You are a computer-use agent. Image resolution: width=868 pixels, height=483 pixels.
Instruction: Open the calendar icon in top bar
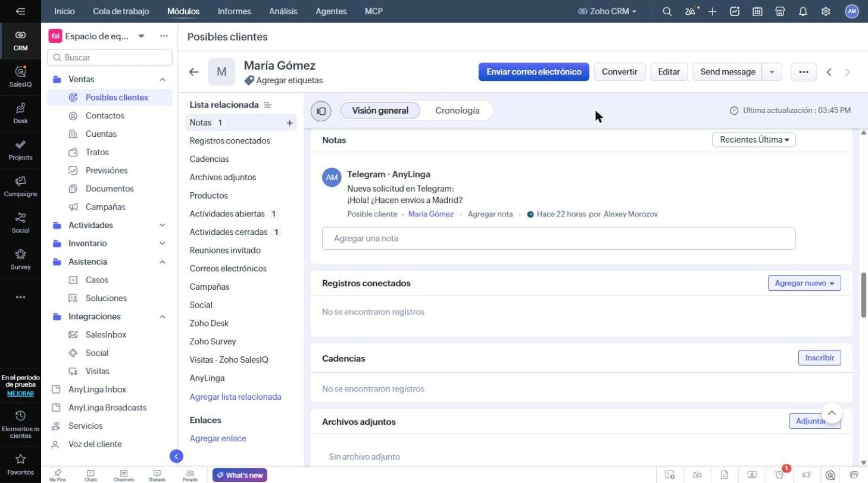click(x=757, y=11)
